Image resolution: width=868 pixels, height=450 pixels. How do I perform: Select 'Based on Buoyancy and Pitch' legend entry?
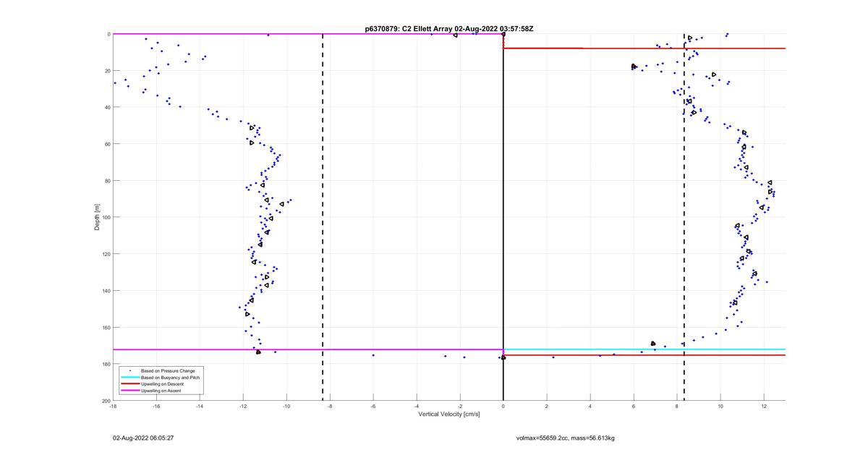pos(170,378)
